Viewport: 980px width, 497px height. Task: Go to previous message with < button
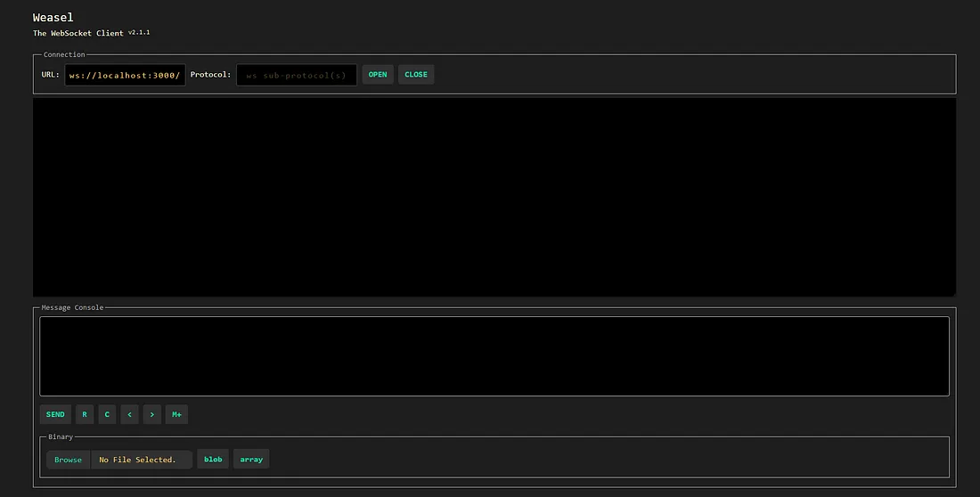pos(129,414)
